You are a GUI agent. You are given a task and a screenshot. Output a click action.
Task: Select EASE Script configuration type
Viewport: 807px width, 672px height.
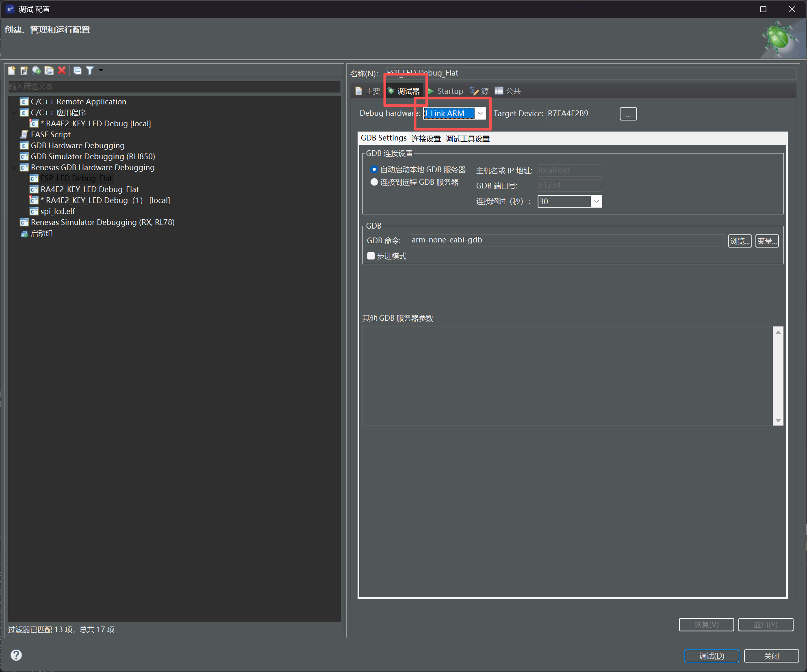pyautogui.click(x=51, y=134)
